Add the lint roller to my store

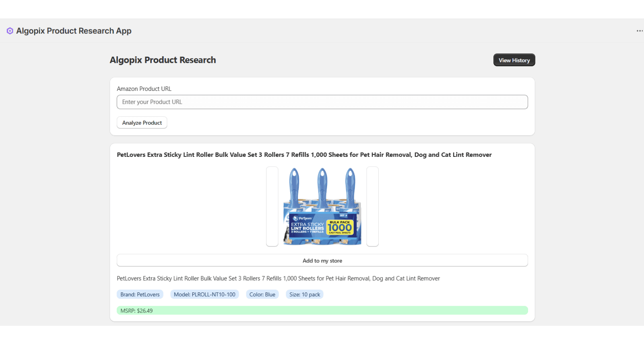tap(322, 261)
